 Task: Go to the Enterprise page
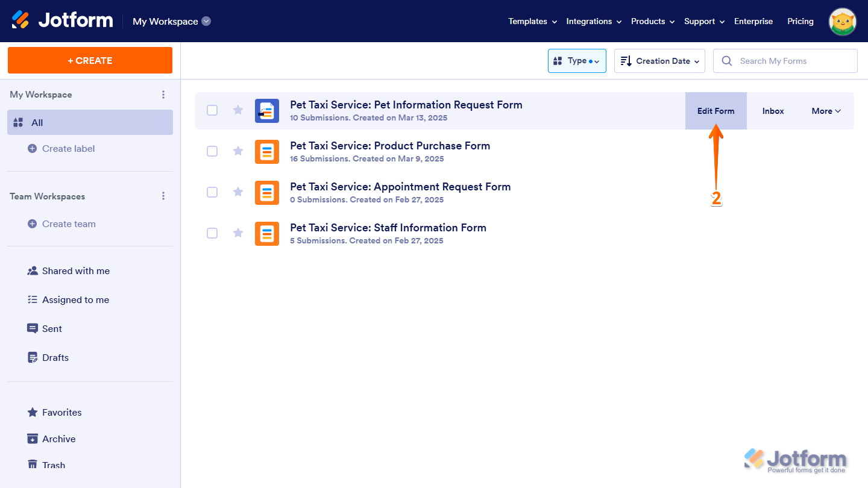[753, 21]
